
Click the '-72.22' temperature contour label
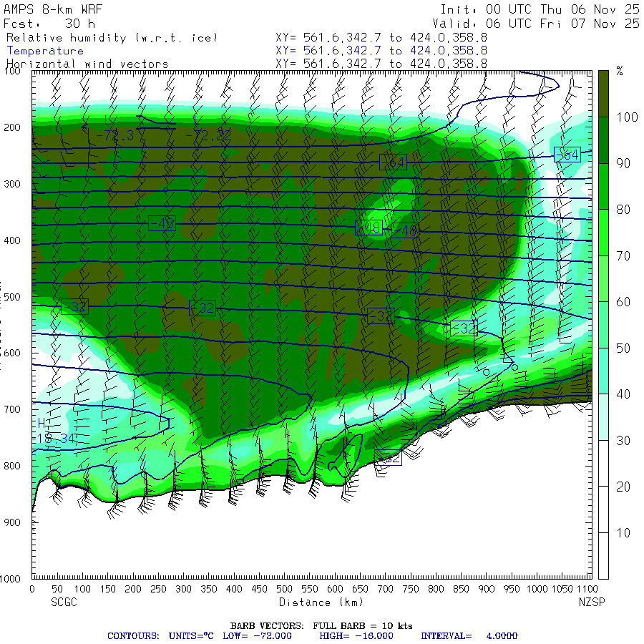coord(208,135)
